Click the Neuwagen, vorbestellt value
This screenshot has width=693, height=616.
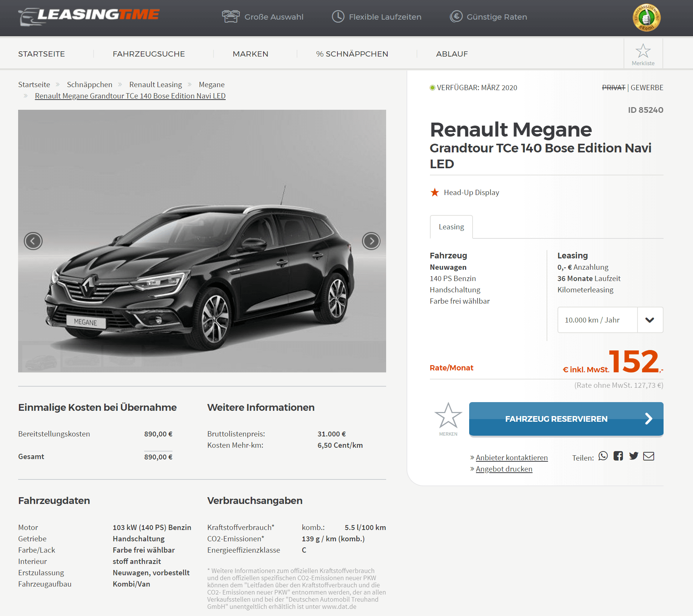[151, 573]
